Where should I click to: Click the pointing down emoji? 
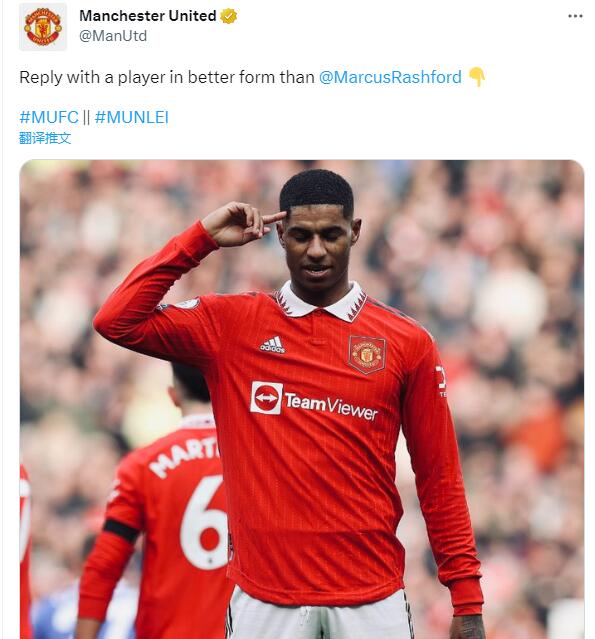[x=476, y=77]
